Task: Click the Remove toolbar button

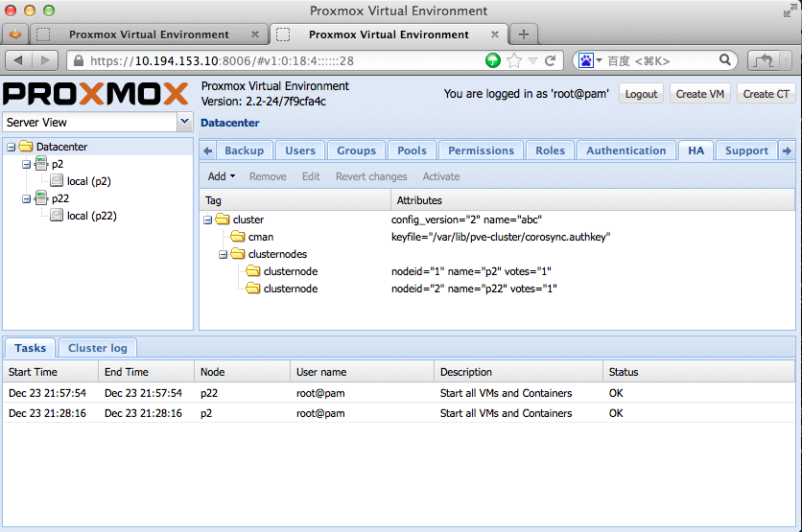Action: click(x=268, y=176)
